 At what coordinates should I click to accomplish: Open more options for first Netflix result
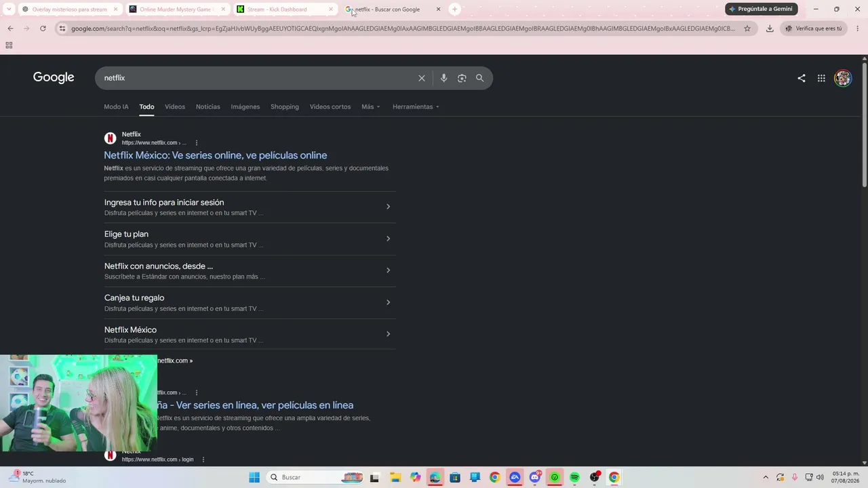point(197,143)
